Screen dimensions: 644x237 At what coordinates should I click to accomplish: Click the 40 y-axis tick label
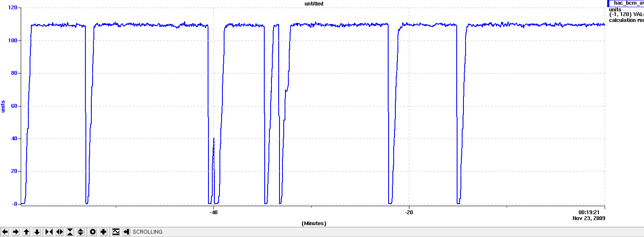pos(14,139)
